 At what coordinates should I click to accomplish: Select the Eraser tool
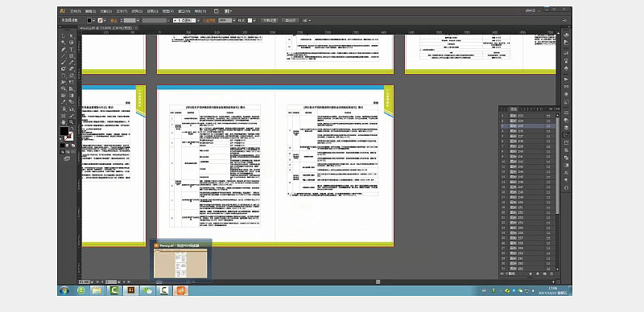coord(72,68)
